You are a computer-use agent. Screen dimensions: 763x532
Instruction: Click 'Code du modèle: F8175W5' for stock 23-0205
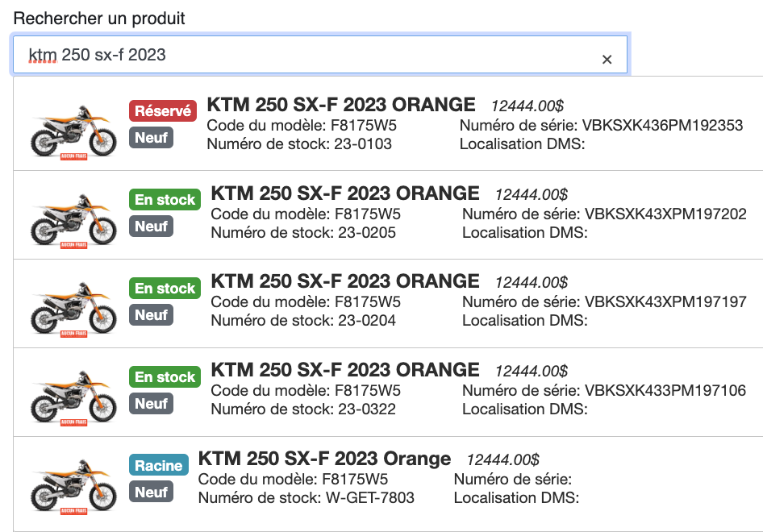[x=306, y=214]
